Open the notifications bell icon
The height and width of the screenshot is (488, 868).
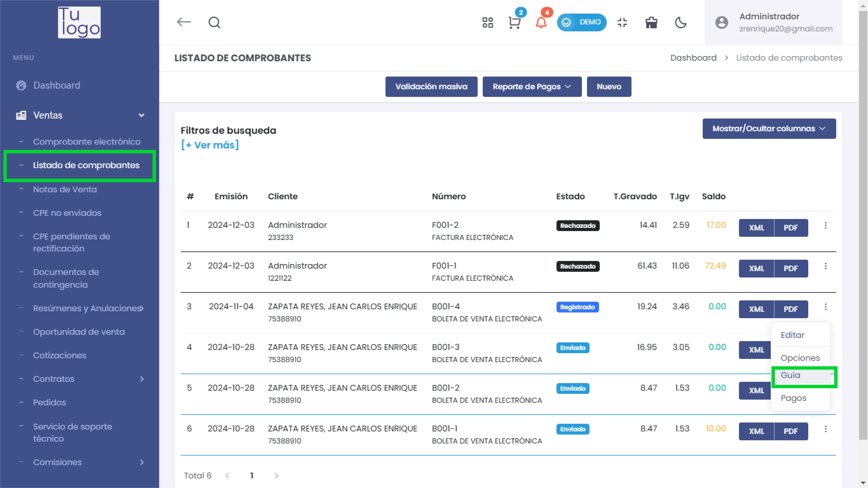541,23
